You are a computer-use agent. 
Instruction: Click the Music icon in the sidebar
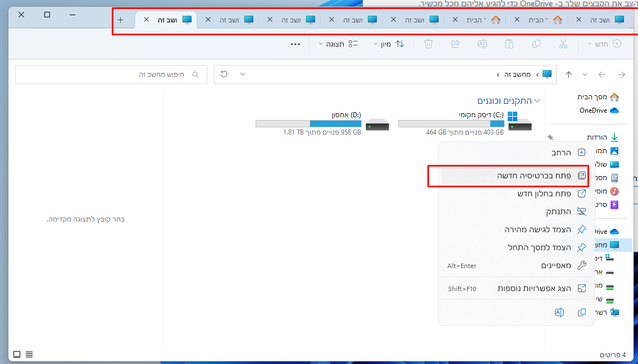(614, 191)
